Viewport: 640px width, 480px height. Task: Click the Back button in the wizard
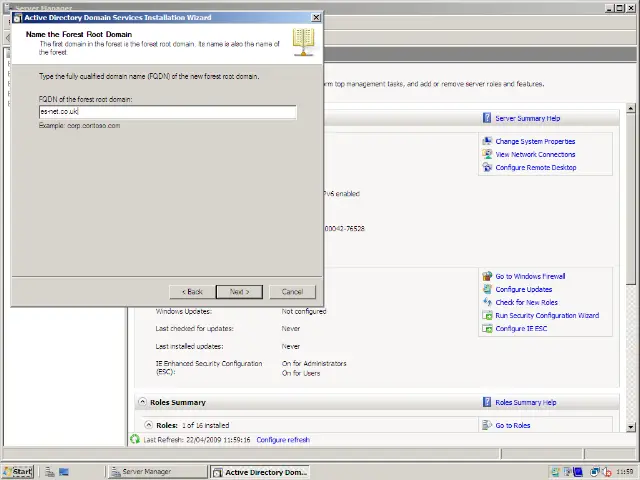coord(192,292)
